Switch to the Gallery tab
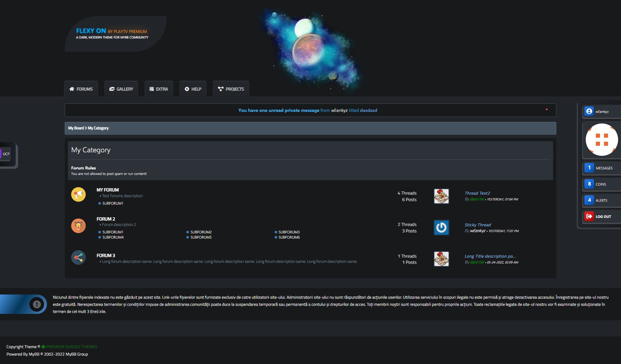Image resolution: width=621 pixels, height=364 pixels. (121, 89)
